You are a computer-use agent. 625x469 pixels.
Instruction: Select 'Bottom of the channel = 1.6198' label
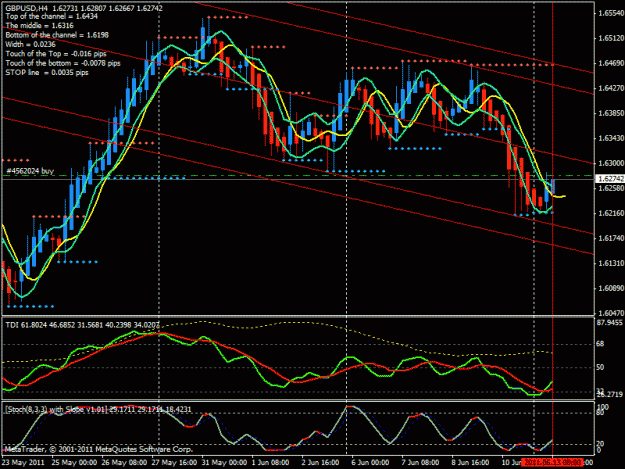click(x=57, y=35)
